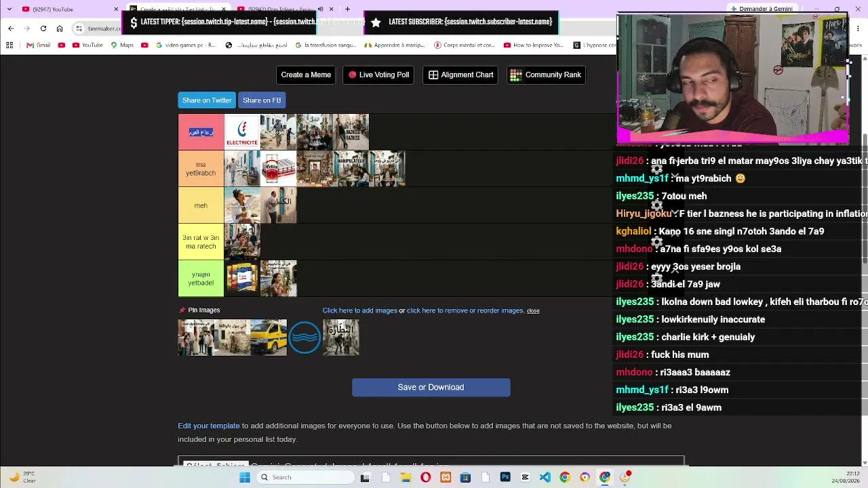
Task: Go back with the browser back arrow
Action: pyautogui.click(x=11, y=28)
